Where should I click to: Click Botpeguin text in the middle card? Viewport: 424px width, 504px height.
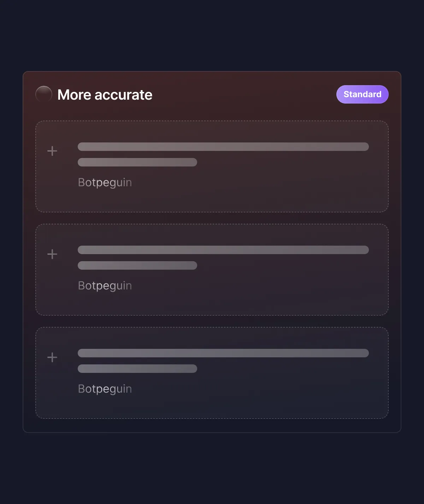[105, 286]
